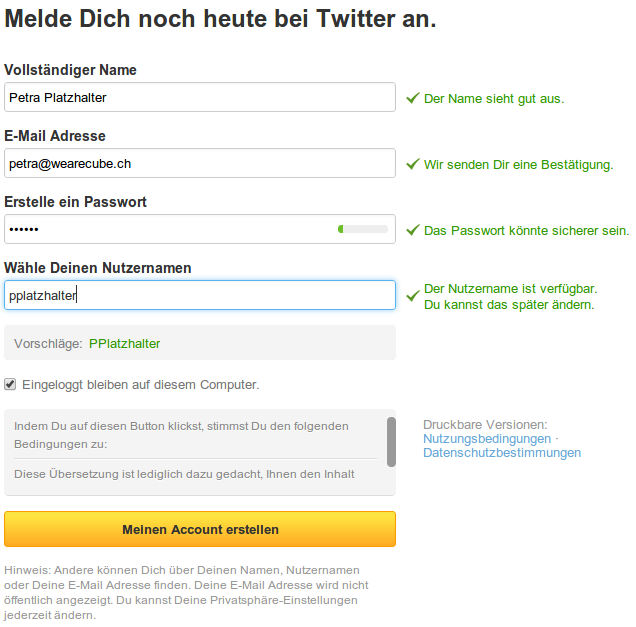The width and height of the screenshot is (636, 627).
Task: Click the 'Der Name sieht gut aus' message
Action: coord(494,99)
